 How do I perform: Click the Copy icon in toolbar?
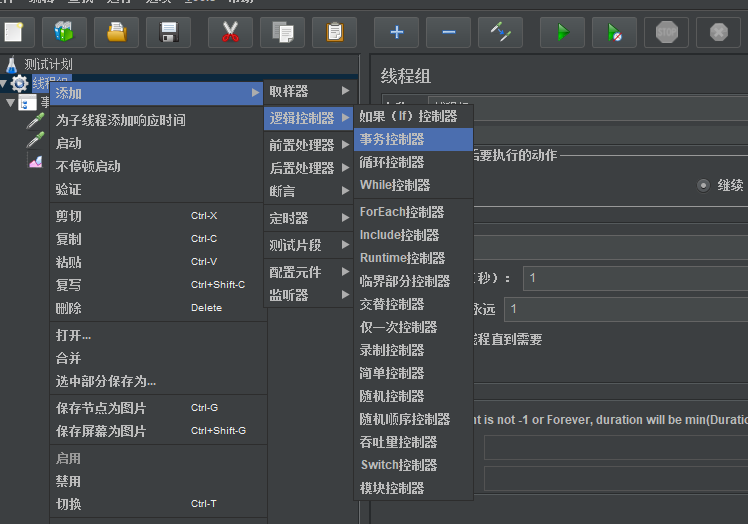pyautogui.click(x=282, y=32)
